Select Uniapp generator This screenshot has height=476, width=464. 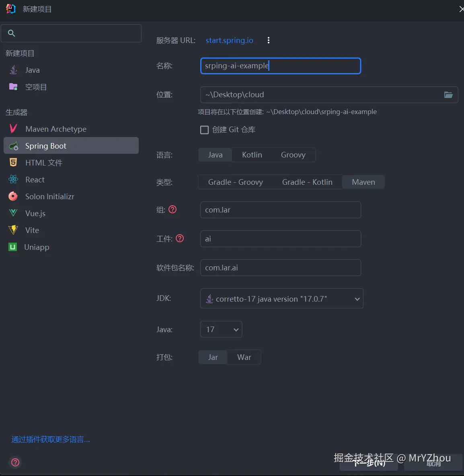(x=71, y=247)
